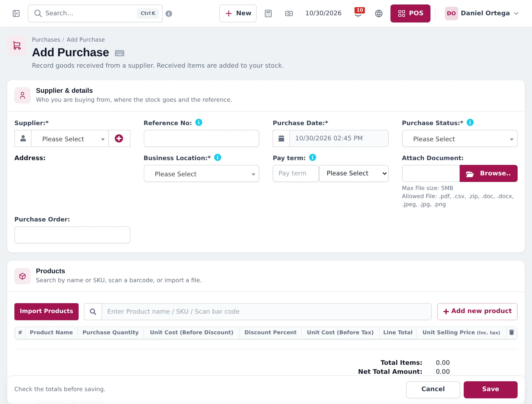Click the Pay term number field
532x404 pixels.
[x=296, y=173]
